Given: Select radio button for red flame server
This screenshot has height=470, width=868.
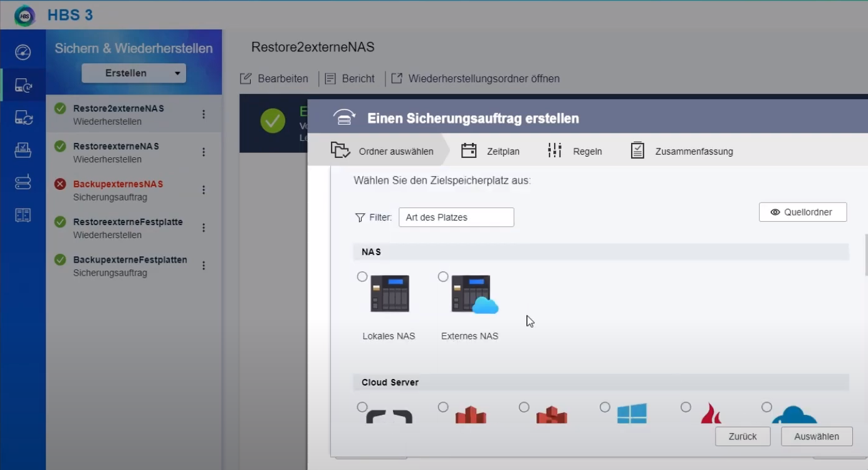Looking at the screenshot, I should 686,407.
